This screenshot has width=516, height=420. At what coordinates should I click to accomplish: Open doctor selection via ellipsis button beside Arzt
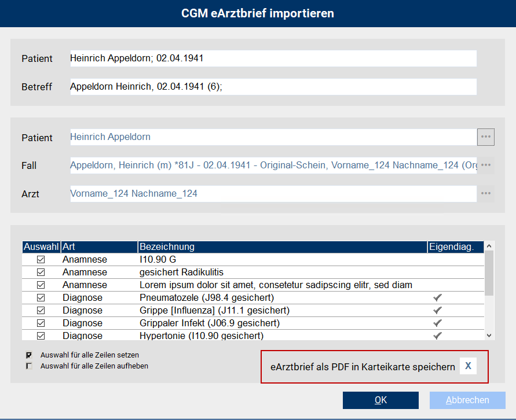[x=485, y=194]
